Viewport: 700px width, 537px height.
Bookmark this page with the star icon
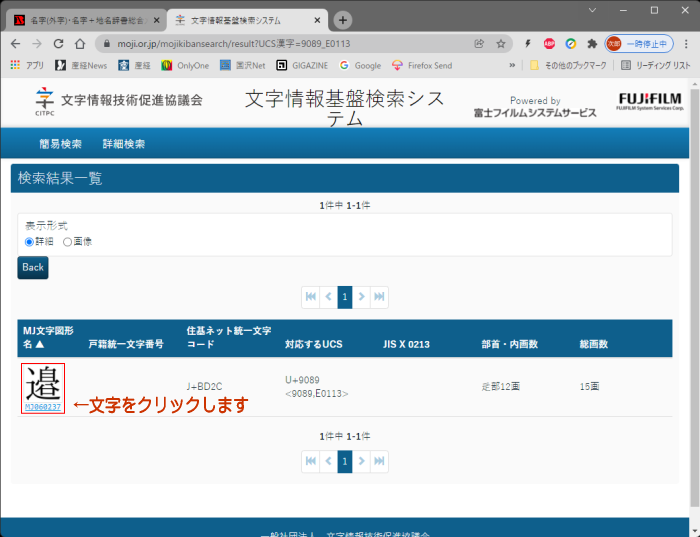(500, 44)
